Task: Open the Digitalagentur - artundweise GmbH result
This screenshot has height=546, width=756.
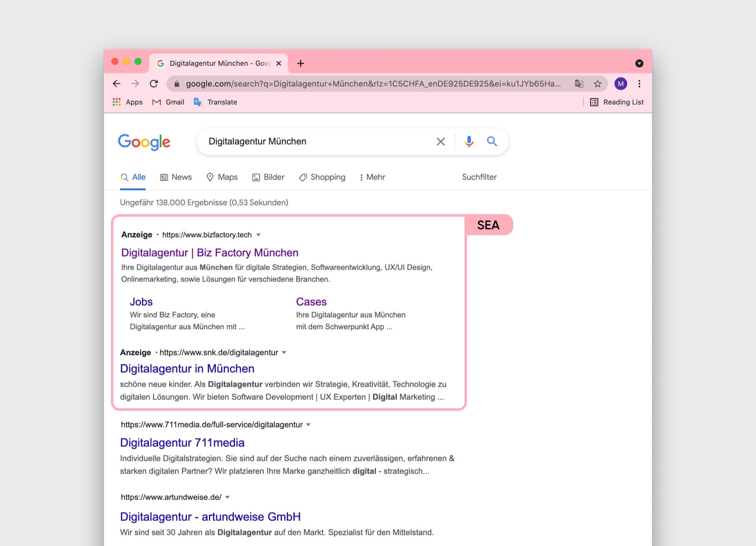Action: pos(210,517)
